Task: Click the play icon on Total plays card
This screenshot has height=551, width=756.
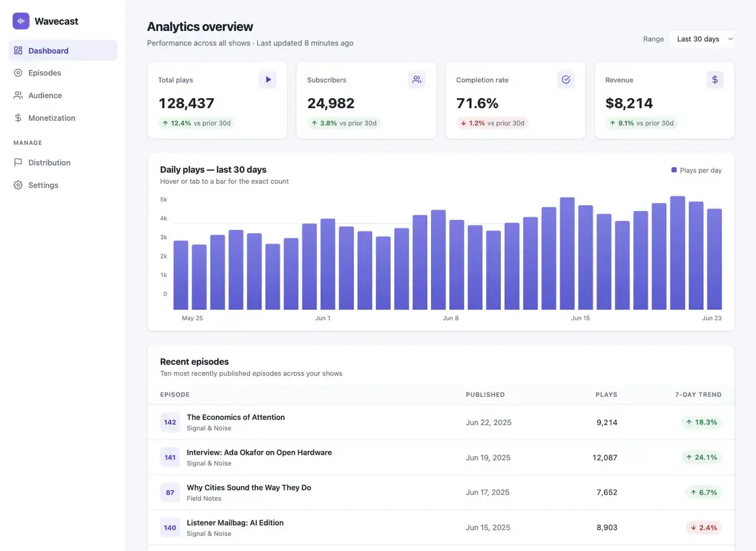Action: 268,80
